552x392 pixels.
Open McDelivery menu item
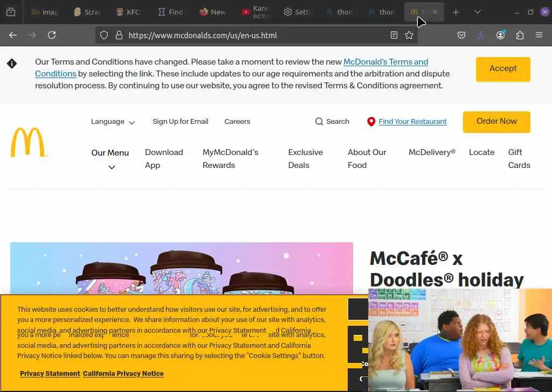point(432,152)
